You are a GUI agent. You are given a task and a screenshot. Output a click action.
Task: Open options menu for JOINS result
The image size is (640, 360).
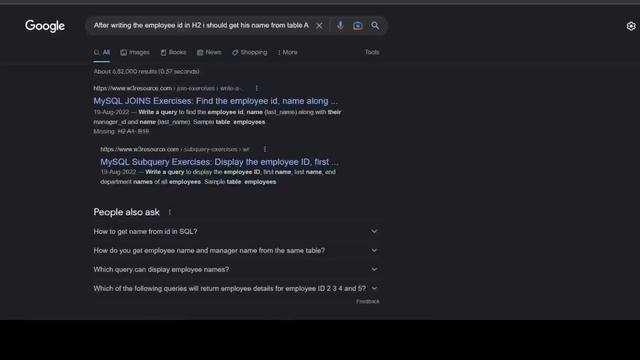(x=256, y=88)
